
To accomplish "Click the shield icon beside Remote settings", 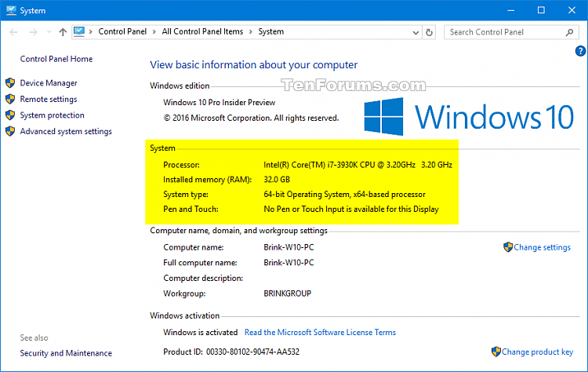I will click(10, 99).
